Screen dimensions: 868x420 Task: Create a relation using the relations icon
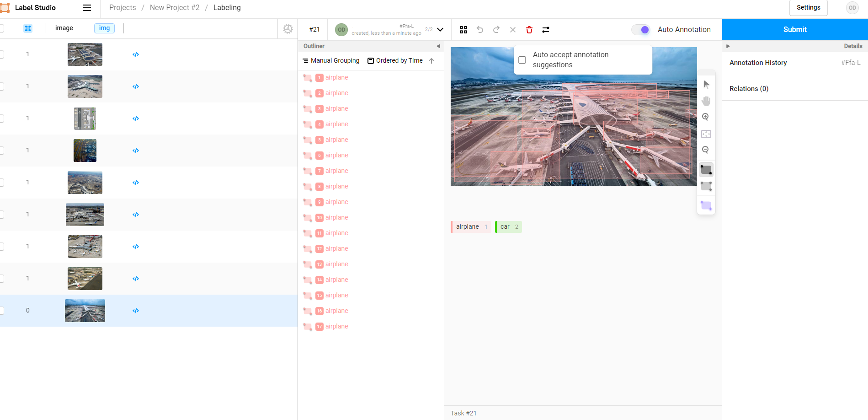(x=545, y=29)
